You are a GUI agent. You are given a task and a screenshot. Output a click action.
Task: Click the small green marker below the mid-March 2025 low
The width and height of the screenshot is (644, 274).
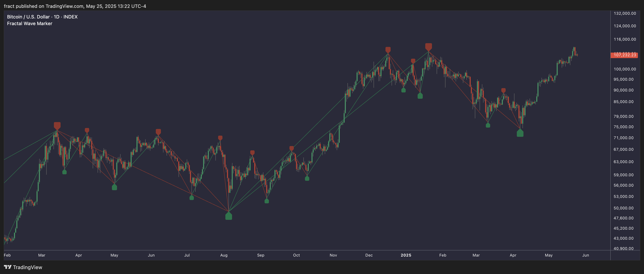pyautogui.click(x=488, y=125)
